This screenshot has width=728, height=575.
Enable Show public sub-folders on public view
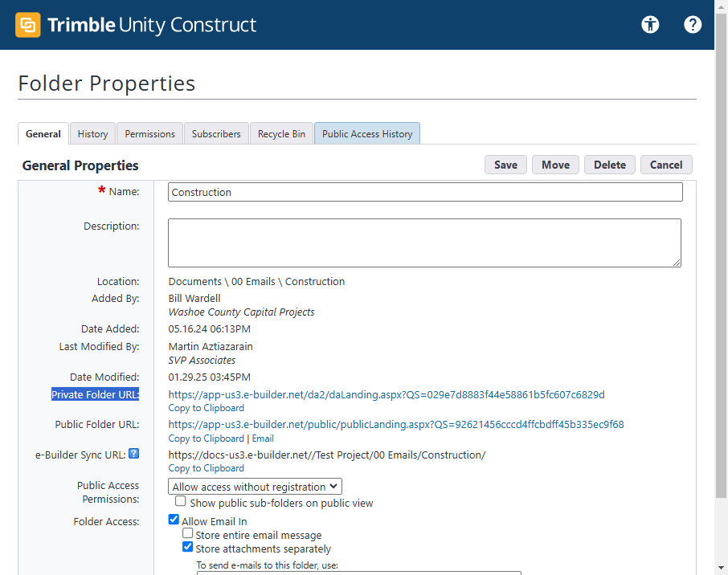coord(181,501)
